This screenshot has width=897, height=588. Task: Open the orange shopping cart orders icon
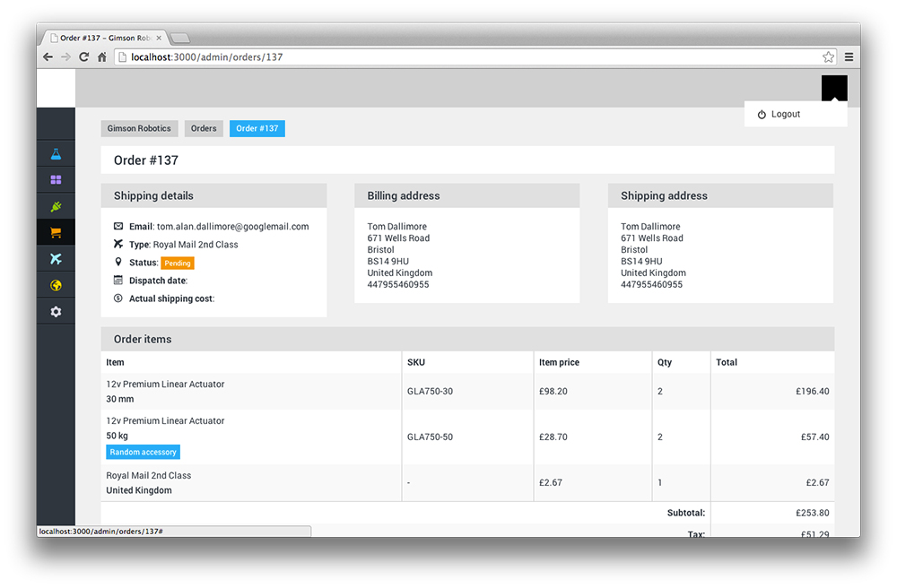tap(56, 232)
